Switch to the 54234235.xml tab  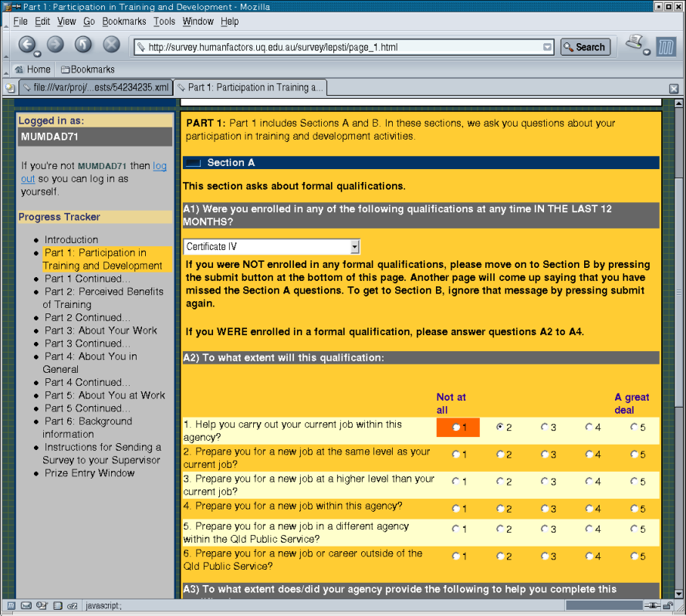94,88
